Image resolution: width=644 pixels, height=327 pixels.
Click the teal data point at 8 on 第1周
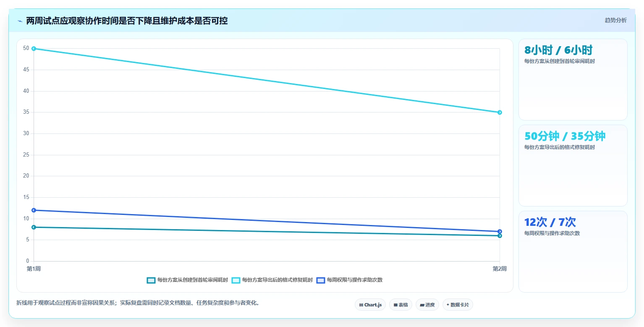[x=34, y=227]
